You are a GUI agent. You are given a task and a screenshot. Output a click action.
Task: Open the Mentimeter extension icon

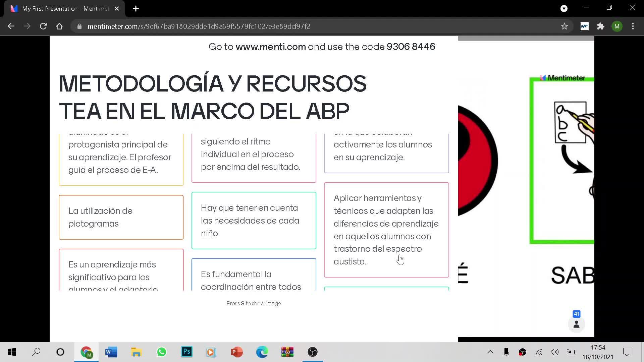click(584, 26)
